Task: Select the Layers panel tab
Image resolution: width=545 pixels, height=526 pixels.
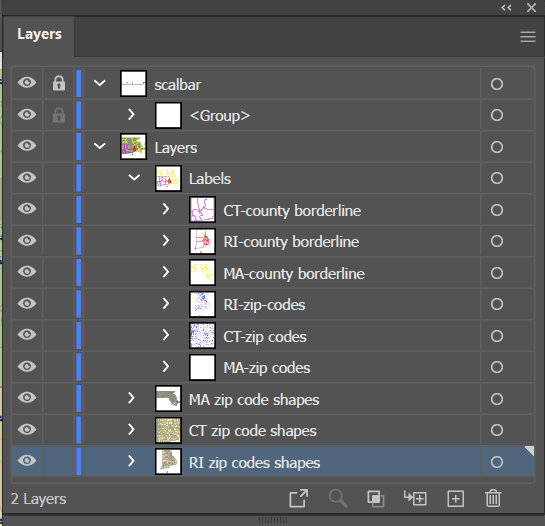Action: click(39, 34)
